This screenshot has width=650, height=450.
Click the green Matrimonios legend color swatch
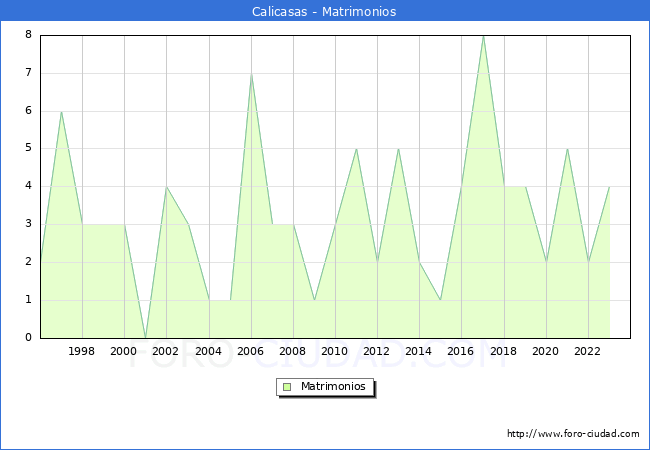pyautogui.click(x=286, y=386)
